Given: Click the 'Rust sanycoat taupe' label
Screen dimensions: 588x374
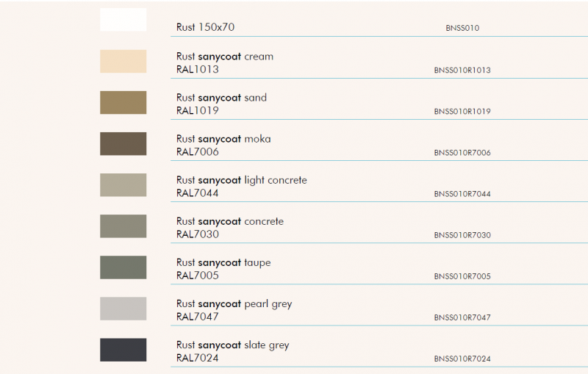Looking at the screenshot, I should [x=223, y=263].
